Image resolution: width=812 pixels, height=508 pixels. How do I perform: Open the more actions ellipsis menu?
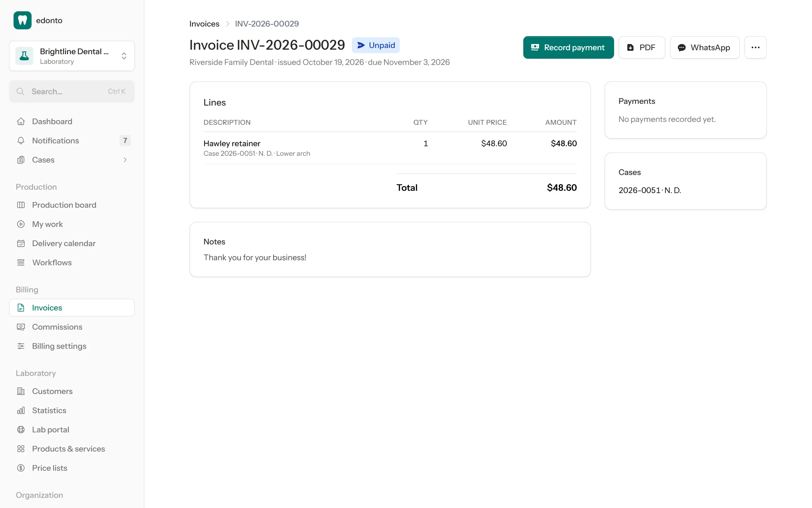[755, 47]
